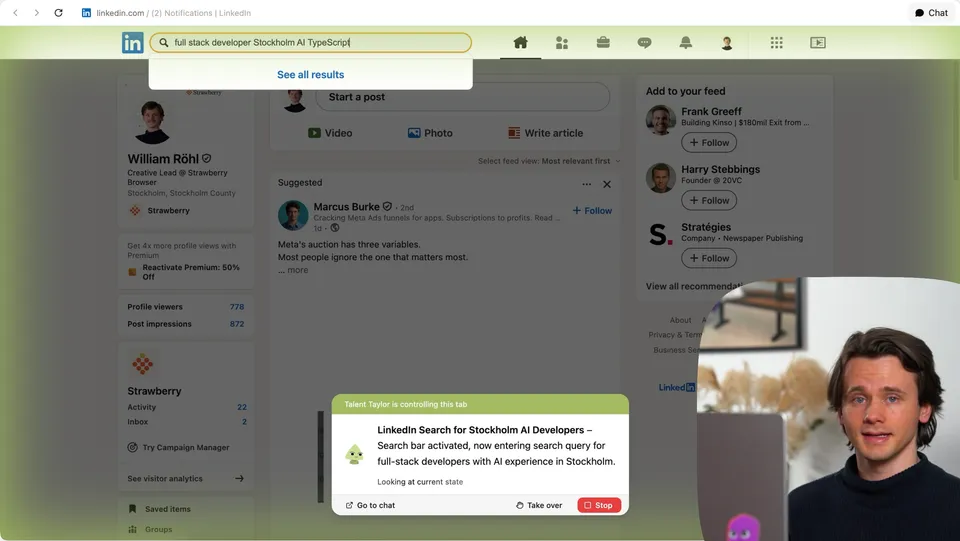Open the Jobs briefcase icon
This screenshot has height=541, width=960.
coord(603,43)
